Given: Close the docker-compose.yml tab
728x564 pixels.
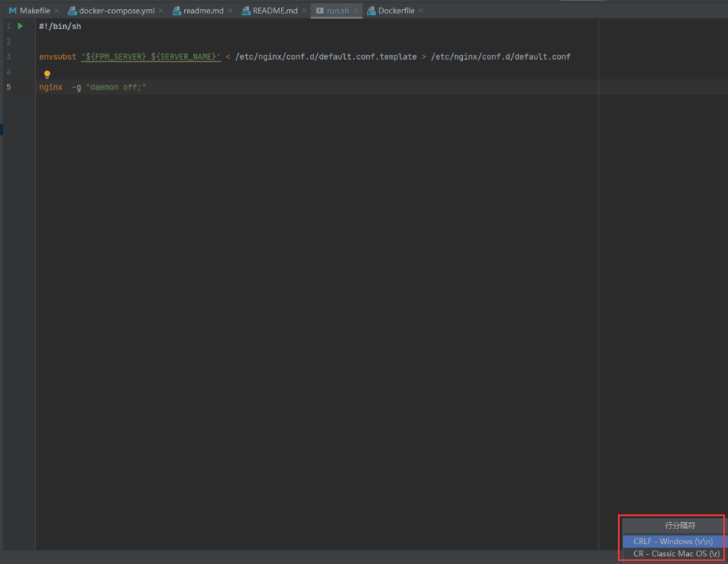Looking at the screenshot, I should [x=161, y=11].
